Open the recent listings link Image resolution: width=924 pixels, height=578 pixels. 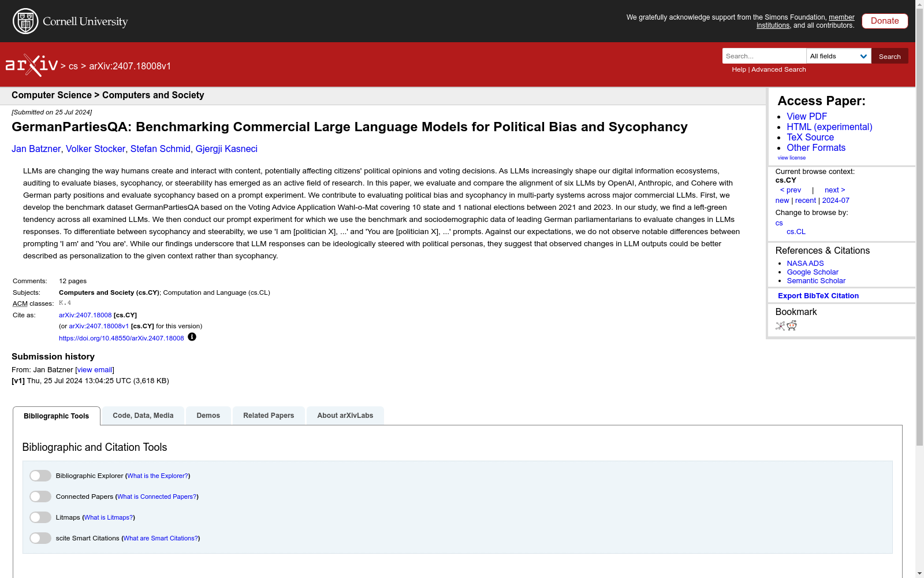pos(806,201)
